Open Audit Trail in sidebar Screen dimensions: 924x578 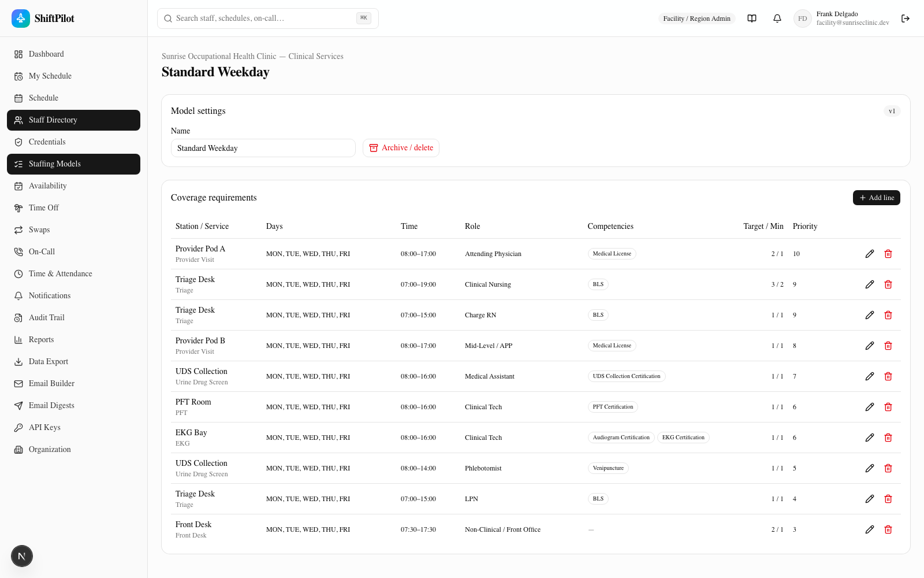point(73,318)
